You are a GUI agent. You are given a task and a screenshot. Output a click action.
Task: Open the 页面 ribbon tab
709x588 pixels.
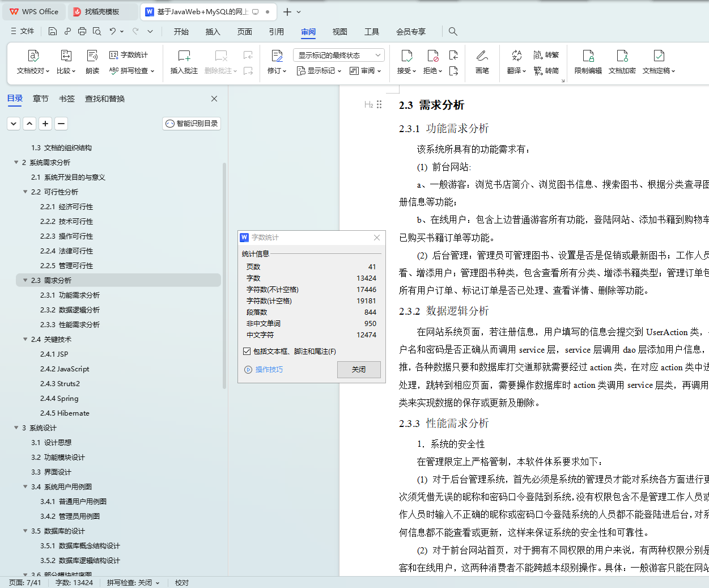click(245, 32)
